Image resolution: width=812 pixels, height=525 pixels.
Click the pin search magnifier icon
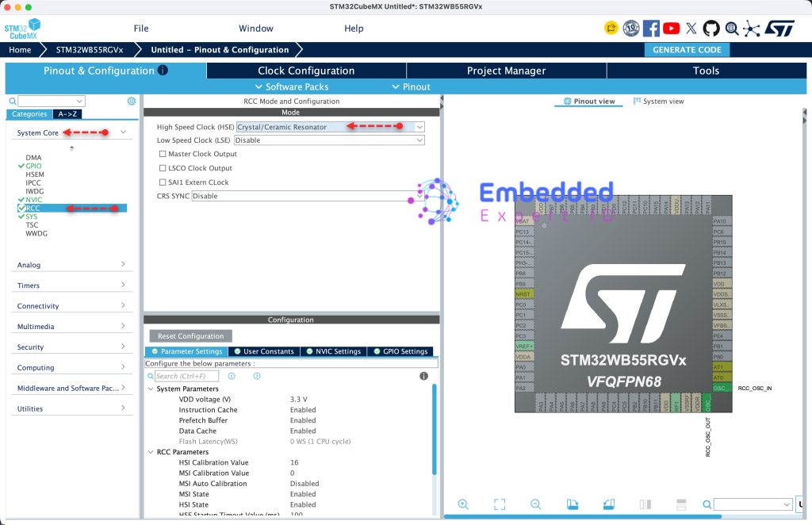click(x=707, y=504)
